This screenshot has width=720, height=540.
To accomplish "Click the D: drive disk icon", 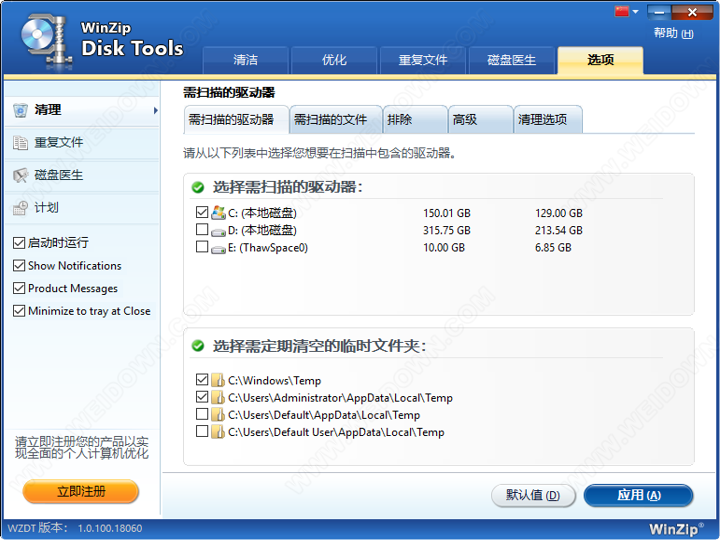I will (218, 231).
